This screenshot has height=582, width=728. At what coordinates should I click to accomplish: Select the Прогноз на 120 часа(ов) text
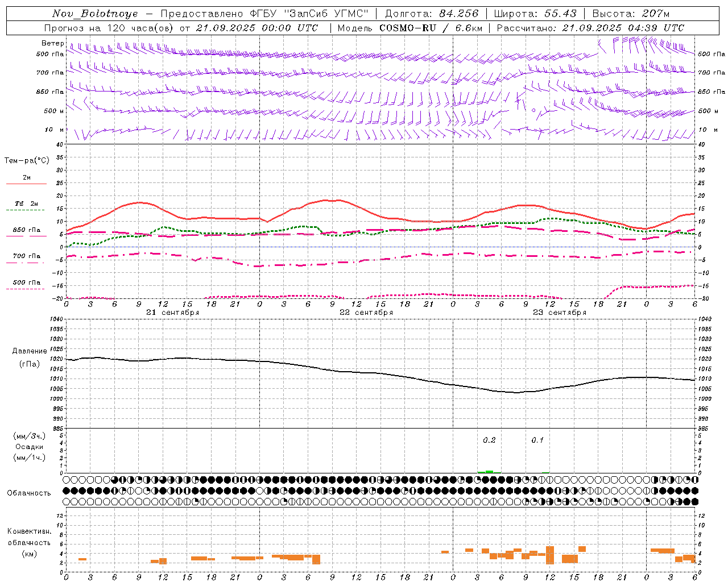109,28
